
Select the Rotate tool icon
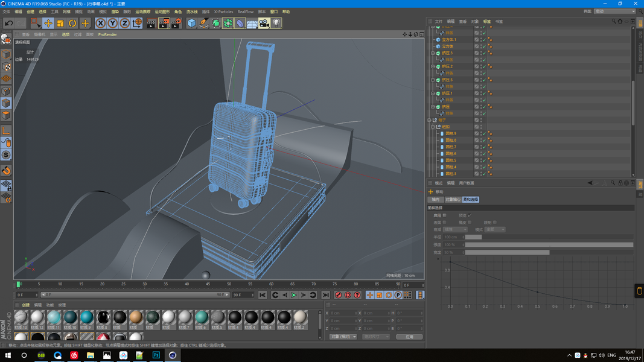(72, 24)
